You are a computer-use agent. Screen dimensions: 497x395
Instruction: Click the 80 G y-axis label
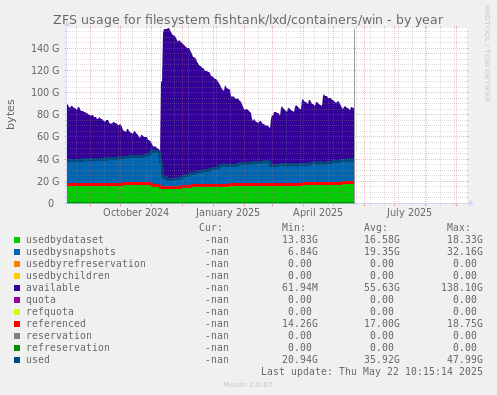[x=48, y=115]
